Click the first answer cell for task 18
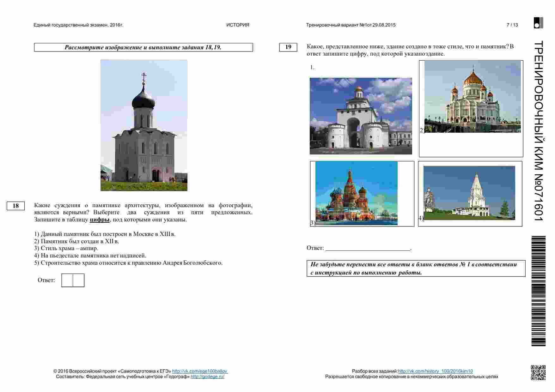The height and width of the screenshot is (392, 555). pyautogui.click(x=67, y=280)
